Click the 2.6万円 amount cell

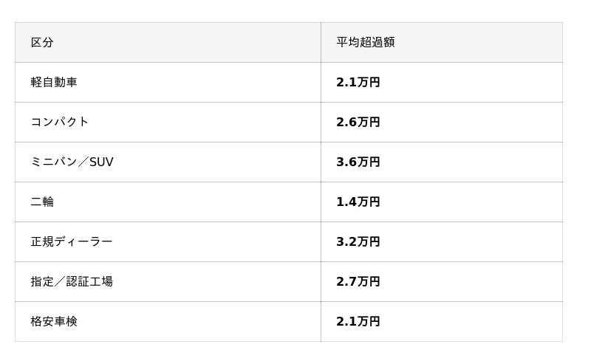pyautogui.click(x=358, y=123)
